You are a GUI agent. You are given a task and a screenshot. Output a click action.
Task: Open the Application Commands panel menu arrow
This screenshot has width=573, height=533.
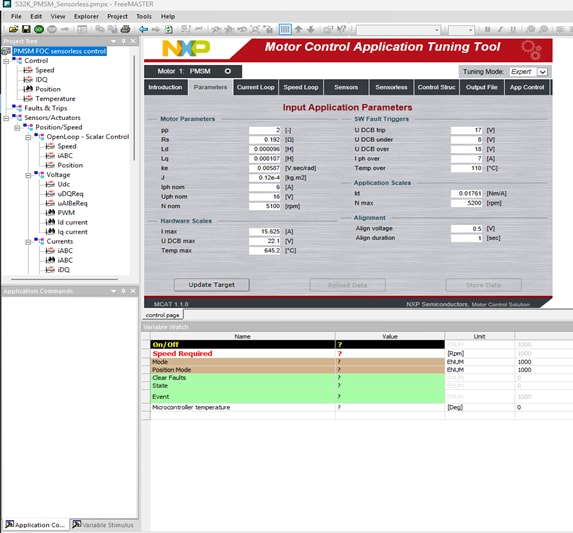113,291
